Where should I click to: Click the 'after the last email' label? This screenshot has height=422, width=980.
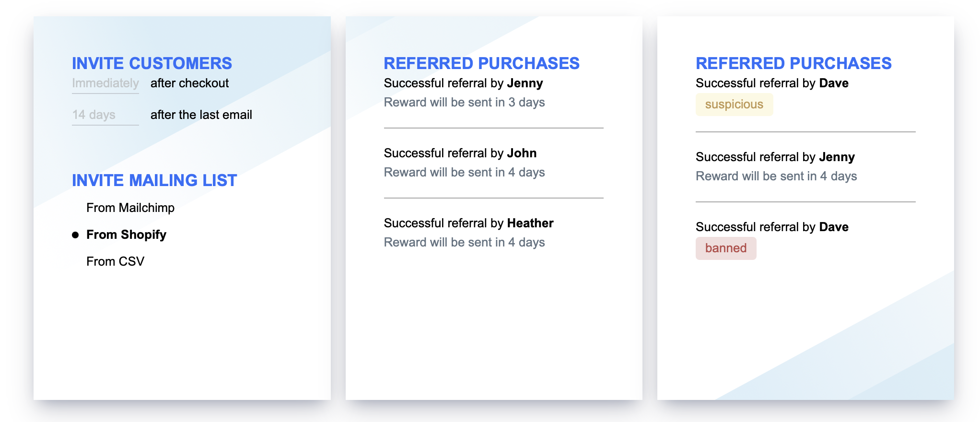tap(201, 115)
